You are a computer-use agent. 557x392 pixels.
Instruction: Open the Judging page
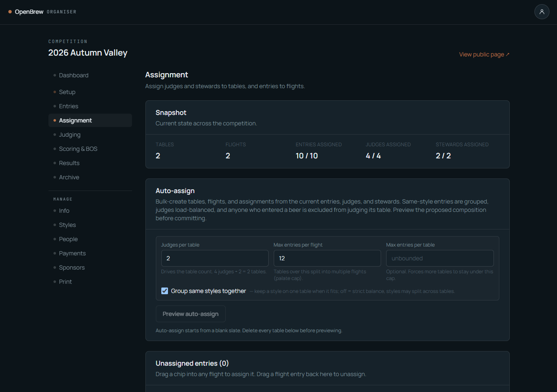click(90, 135)
